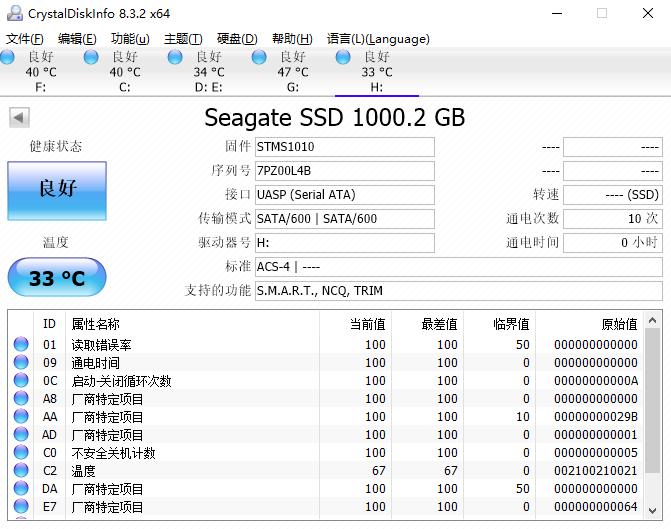Click raw value 00000000000A
Screen dimensions: 671x529
596,380
